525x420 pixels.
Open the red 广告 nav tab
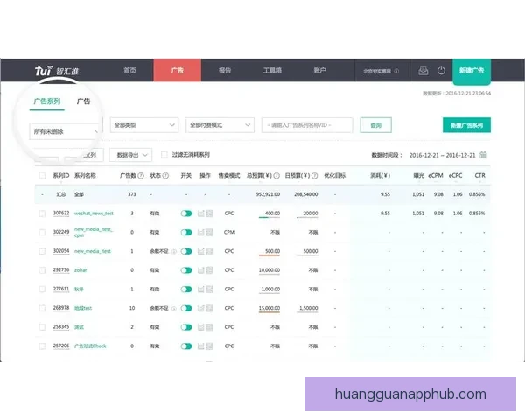[178, 70]
